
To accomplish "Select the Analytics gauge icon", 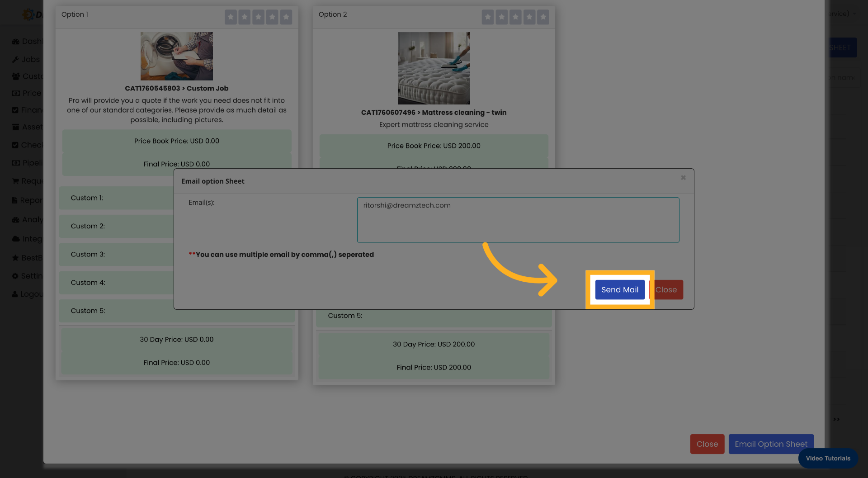I will tap(16, 219).
